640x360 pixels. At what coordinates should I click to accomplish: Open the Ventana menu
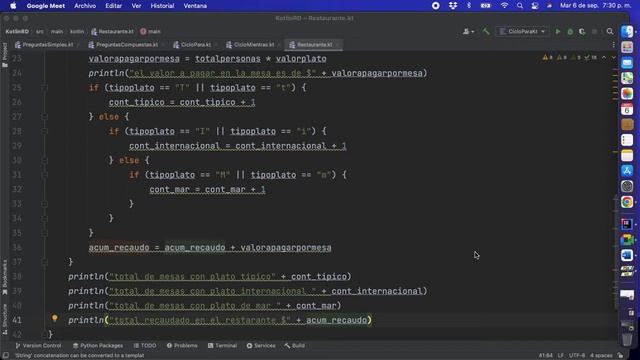[x=195, y=6]
